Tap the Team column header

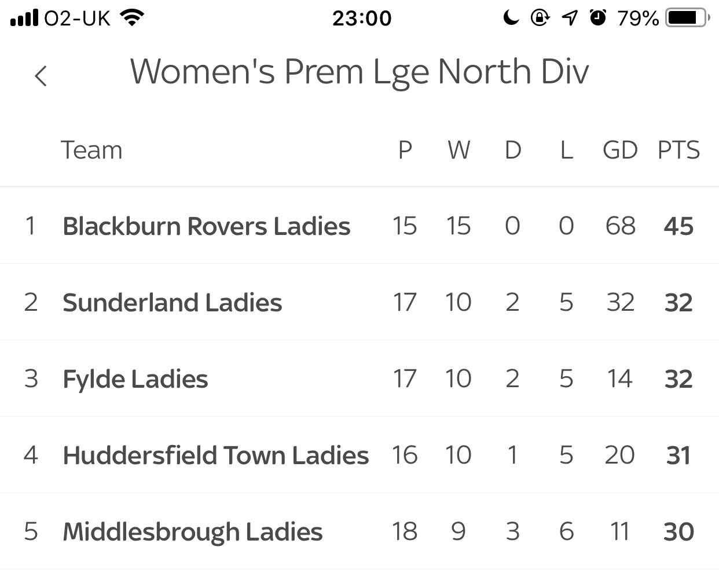coord(91,150)
